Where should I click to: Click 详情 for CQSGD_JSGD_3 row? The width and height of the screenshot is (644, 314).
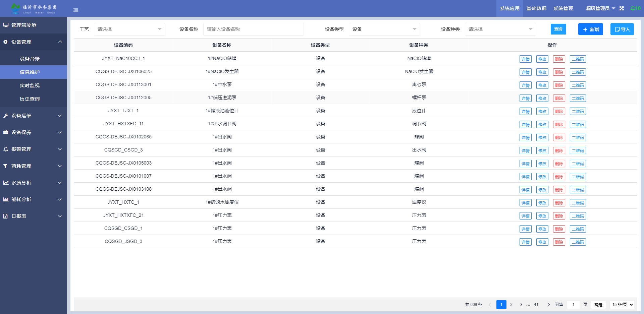[x=526, y=242]
